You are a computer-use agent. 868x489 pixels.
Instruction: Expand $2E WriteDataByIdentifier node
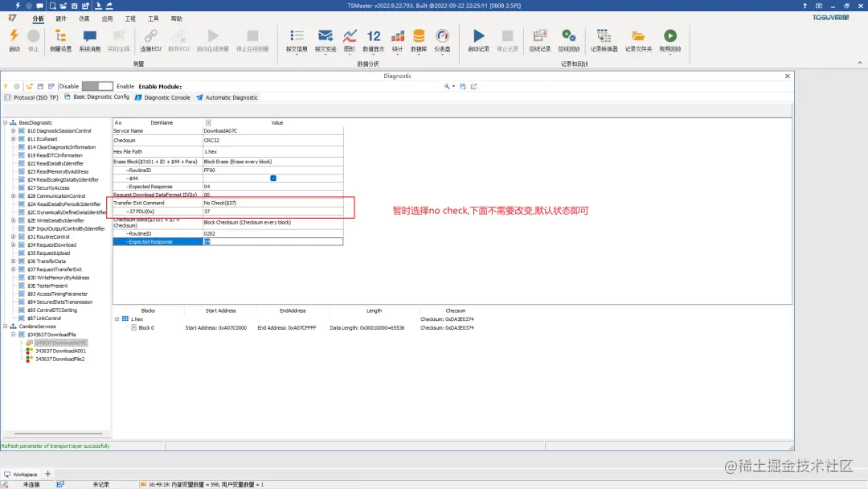tap(14, 220)
